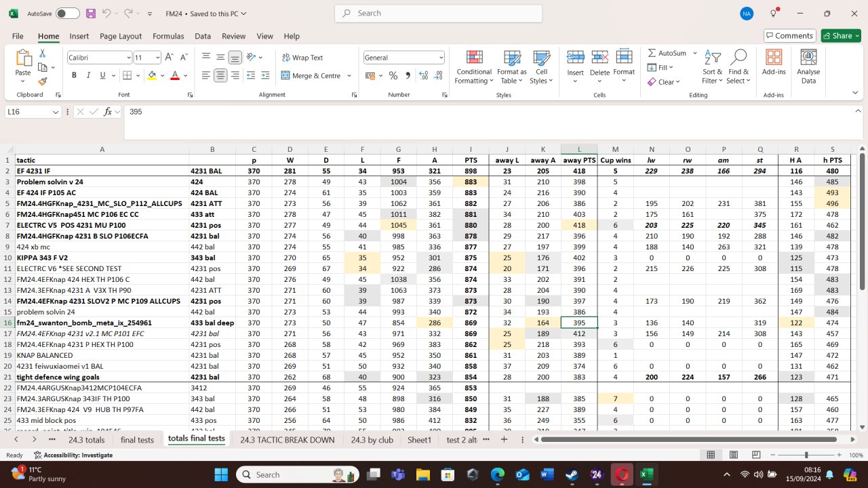The width and height of the screenshot is (868, 488).
Task: Open the Comments pane button
Action: click(789, 36)
